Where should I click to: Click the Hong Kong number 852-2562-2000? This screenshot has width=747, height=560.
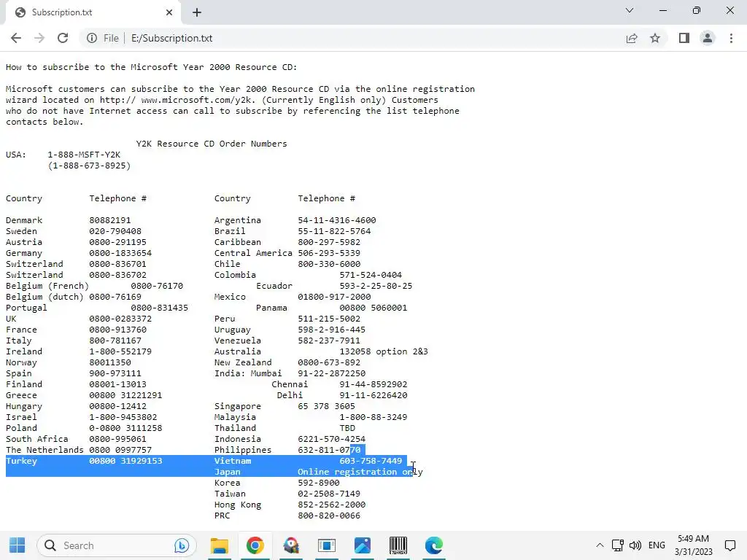click(x=332, y=505)
